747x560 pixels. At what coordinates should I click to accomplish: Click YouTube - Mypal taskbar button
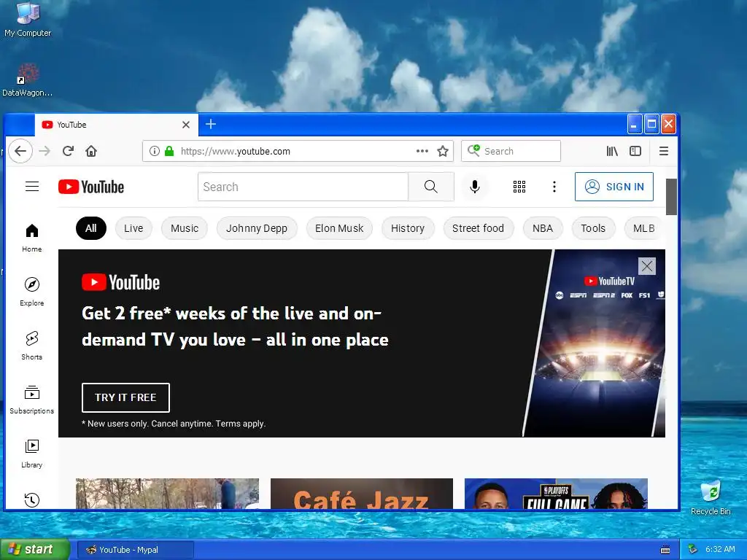tap(135, 550)
